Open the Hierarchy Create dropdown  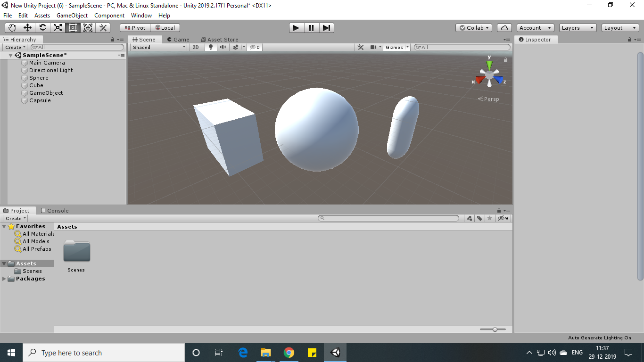tap(15, 47)
